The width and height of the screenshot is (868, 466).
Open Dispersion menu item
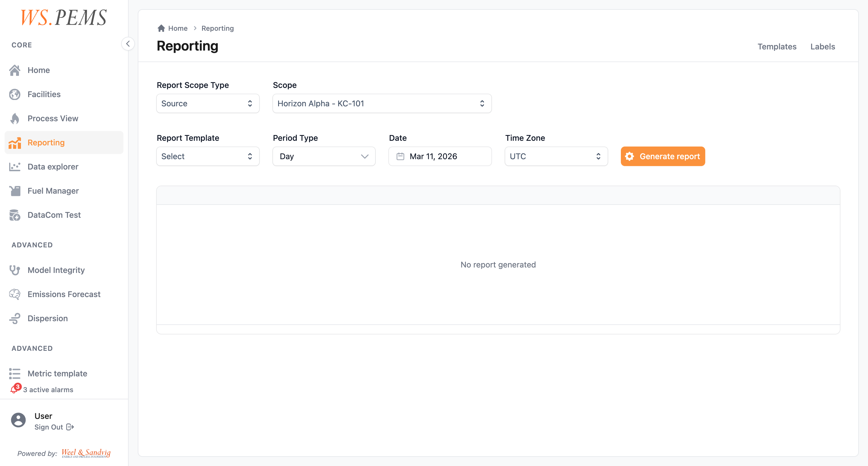pyautogui.click(x=64, y=318)
